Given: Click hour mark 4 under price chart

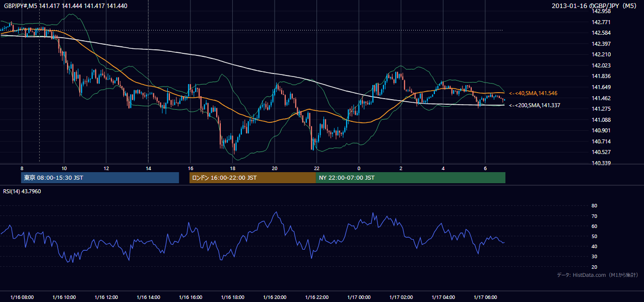Looking at the screenshot, I should tap(443, 168).
